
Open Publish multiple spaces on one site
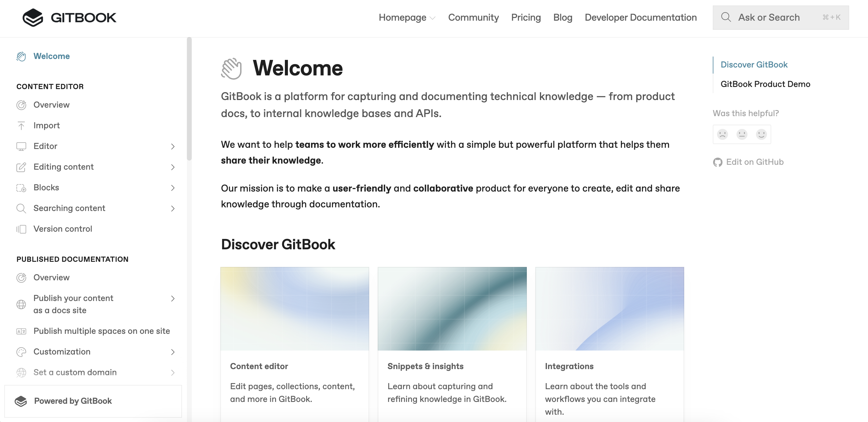pyautogui.click(x=101, y=331)
